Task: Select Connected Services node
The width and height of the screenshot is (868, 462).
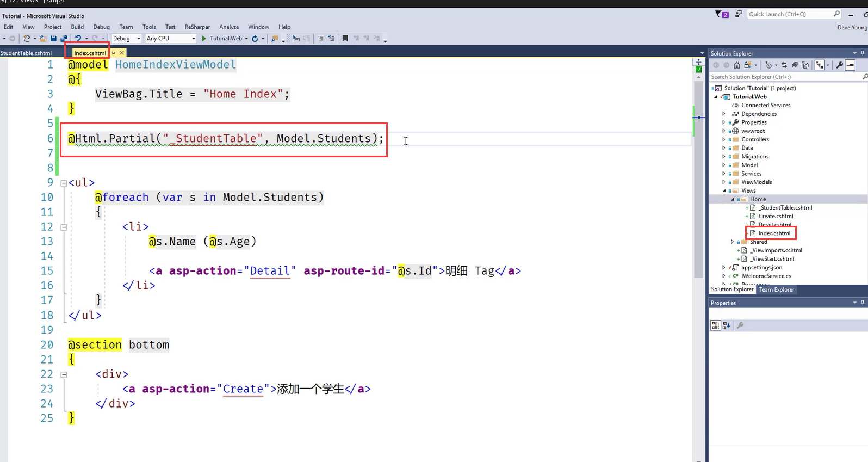Action: tap(766, 105)
